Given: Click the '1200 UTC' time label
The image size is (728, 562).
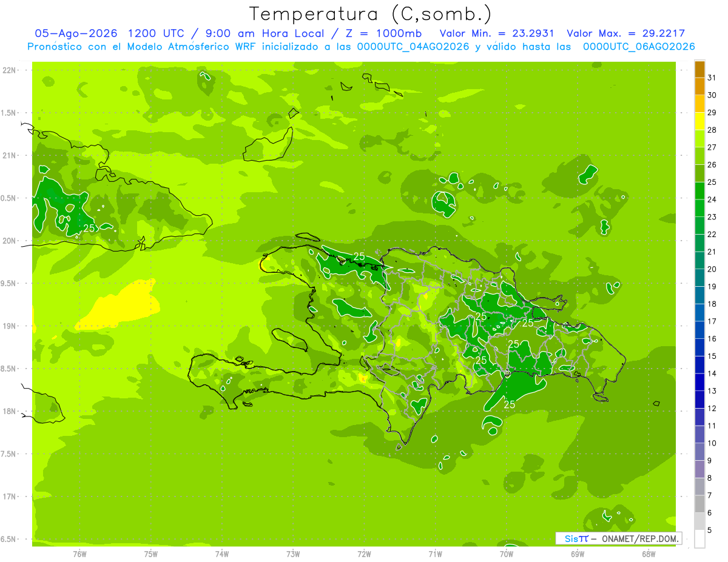Looking at the screenshot, I should [158, 33].
